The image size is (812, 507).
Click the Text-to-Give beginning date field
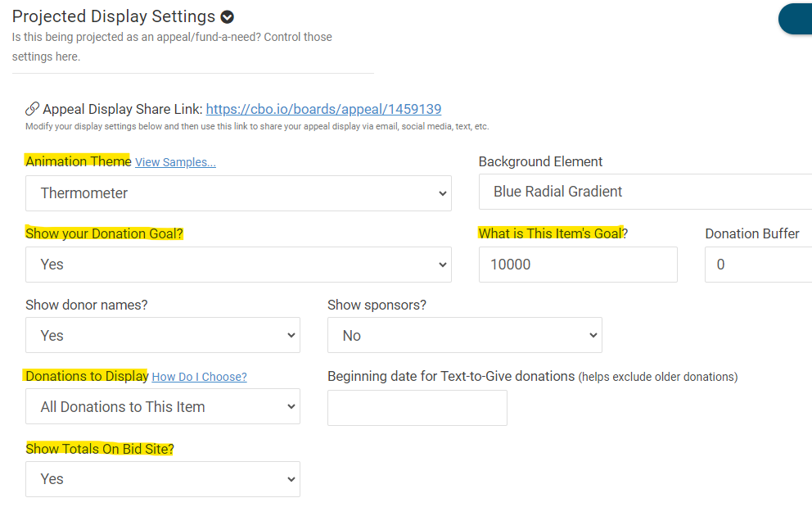pos(417,408)
